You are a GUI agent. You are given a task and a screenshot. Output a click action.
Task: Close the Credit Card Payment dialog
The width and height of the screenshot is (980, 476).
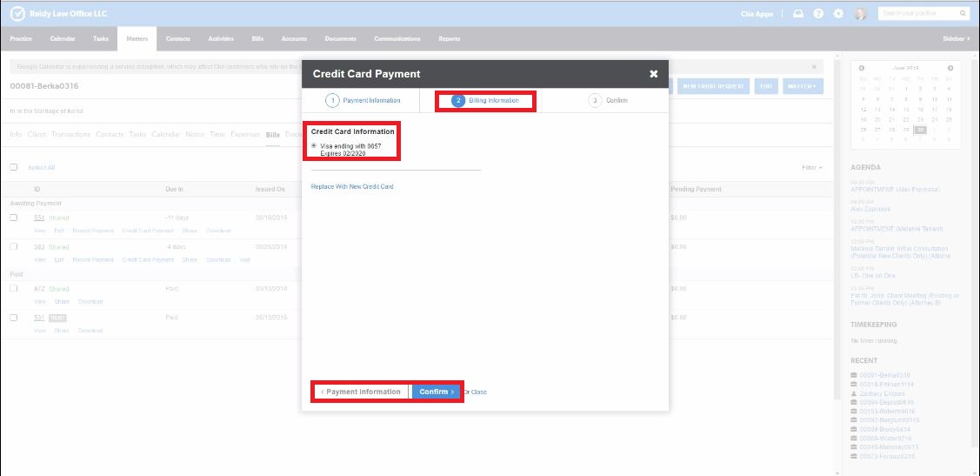point(653,74)
